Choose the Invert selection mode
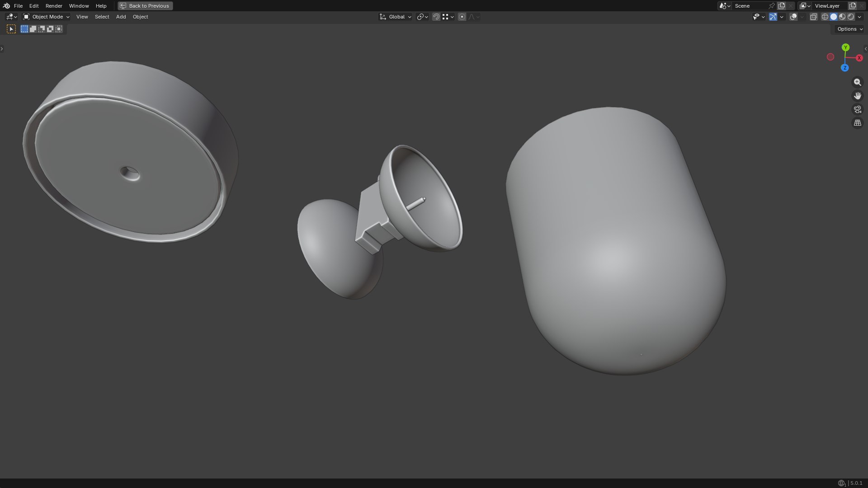This screenshot has height=488, width=868. point(50,29)
